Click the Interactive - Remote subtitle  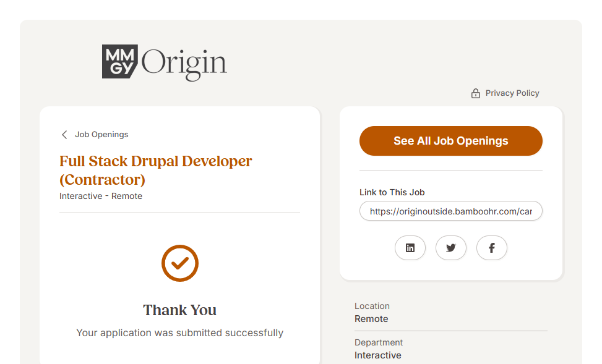click(x=101, y=196)
